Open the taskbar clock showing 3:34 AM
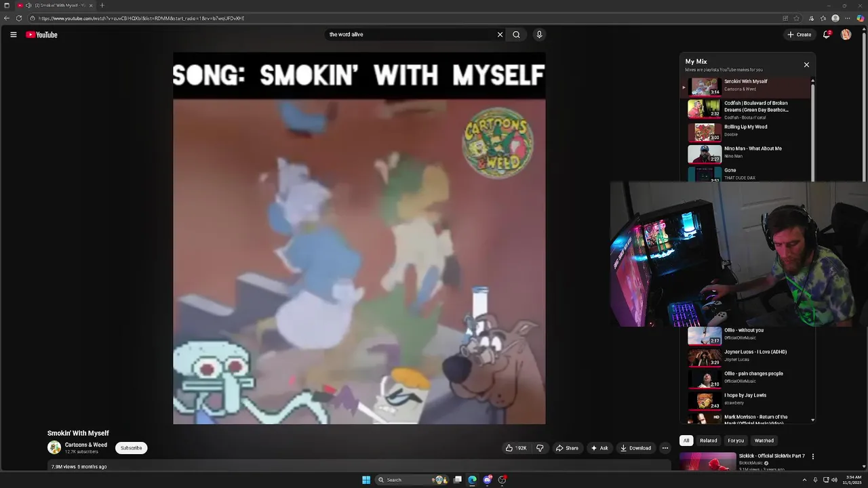This screenshot has width=868, height=488. 853,480
